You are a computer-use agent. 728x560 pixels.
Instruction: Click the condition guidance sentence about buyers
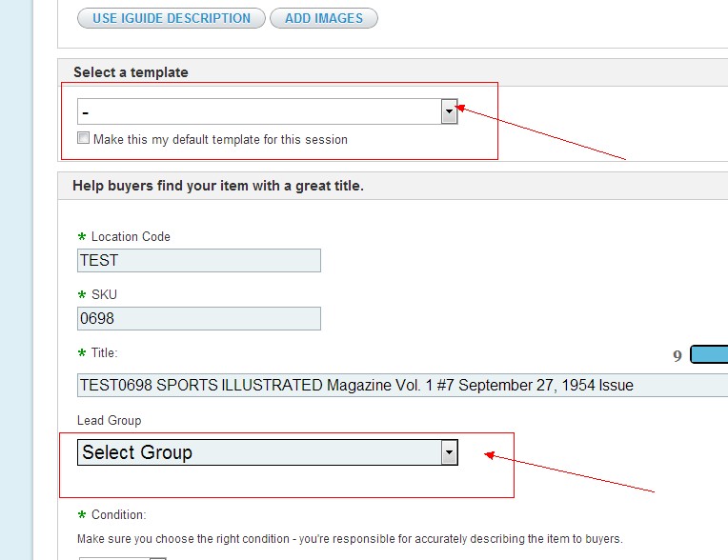click(350, 538)
